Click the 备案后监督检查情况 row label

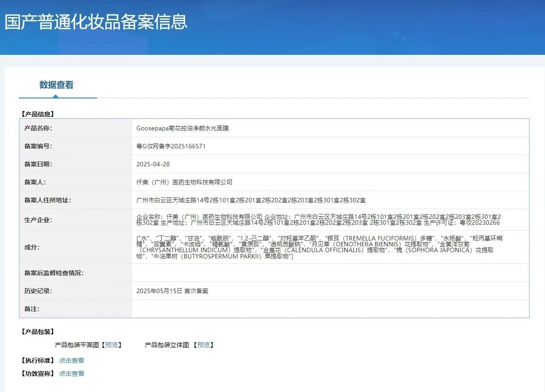[54, 273]
